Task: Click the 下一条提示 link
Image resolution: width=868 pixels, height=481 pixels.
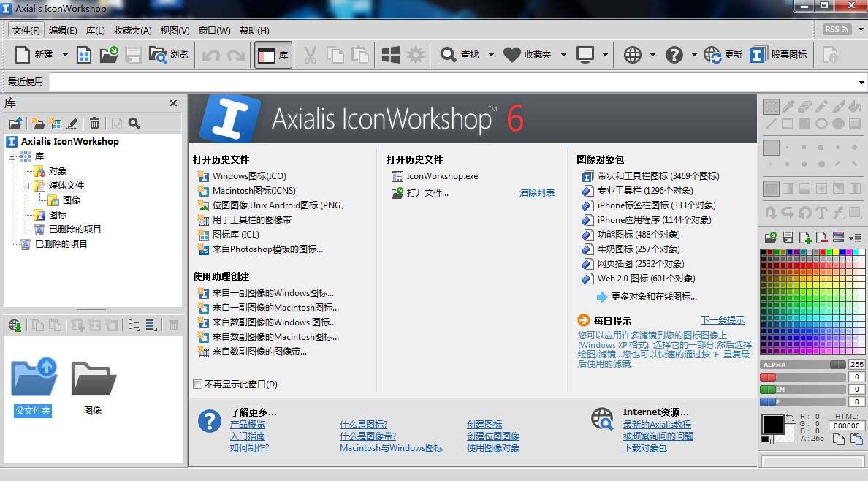Action: coord(722,320)
